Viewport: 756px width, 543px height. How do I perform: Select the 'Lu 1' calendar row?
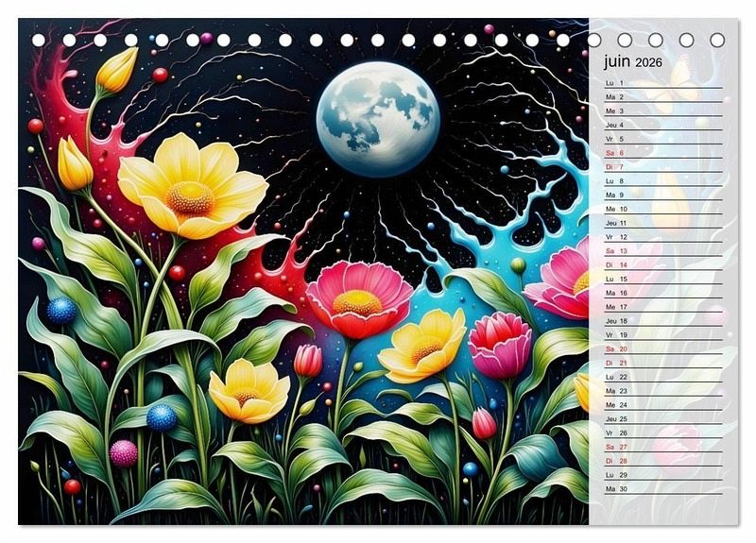click(664, 83)
